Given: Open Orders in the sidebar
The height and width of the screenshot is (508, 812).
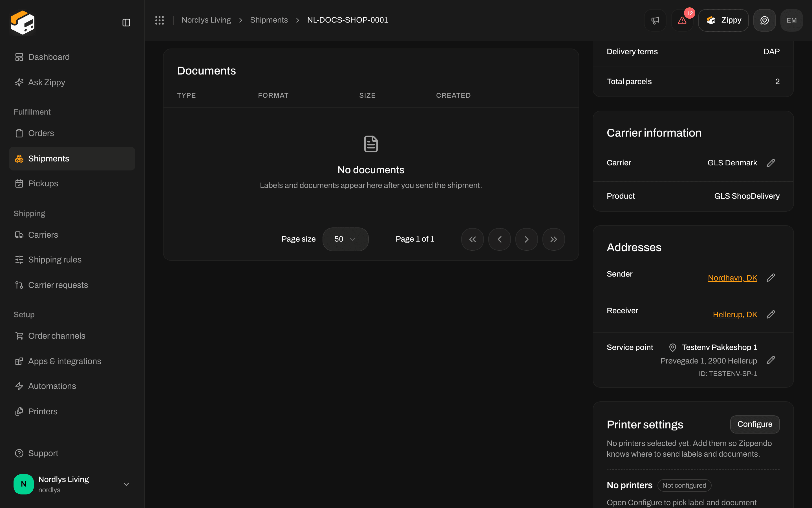Looking at the screenshot, I should pos(72,133).
